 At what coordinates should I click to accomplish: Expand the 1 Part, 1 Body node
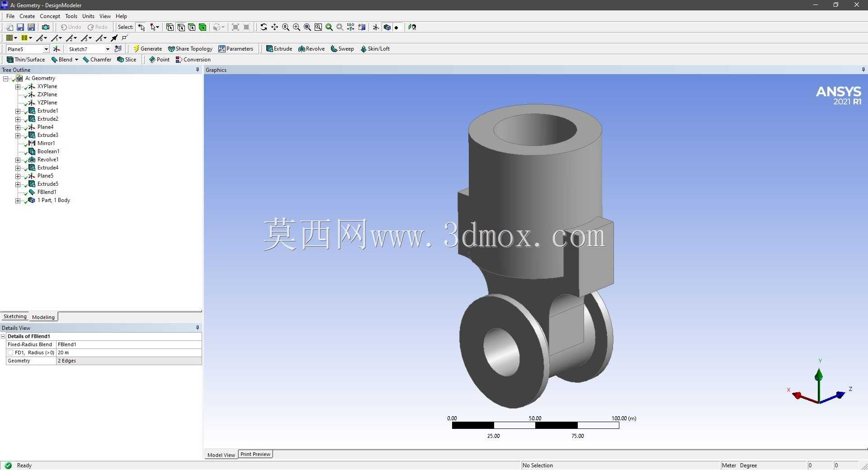pos(18,200)
